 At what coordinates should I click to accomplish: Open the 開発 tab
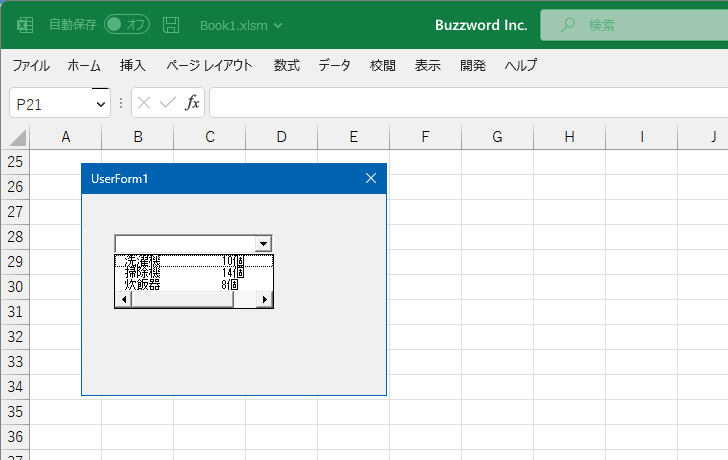(x=473, y=65)
